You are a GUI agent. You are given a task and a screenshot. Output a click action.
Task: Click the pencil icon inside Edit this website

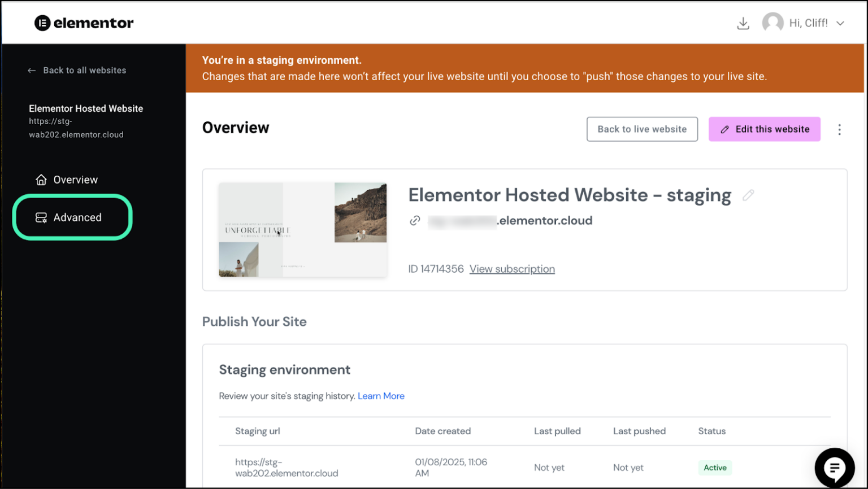click(x=725, y=129)
